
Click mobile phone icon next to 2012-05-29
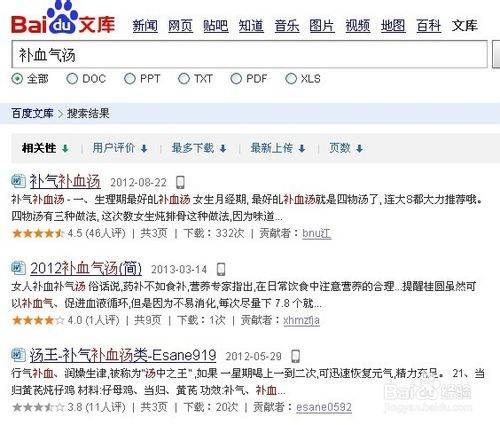295,356
